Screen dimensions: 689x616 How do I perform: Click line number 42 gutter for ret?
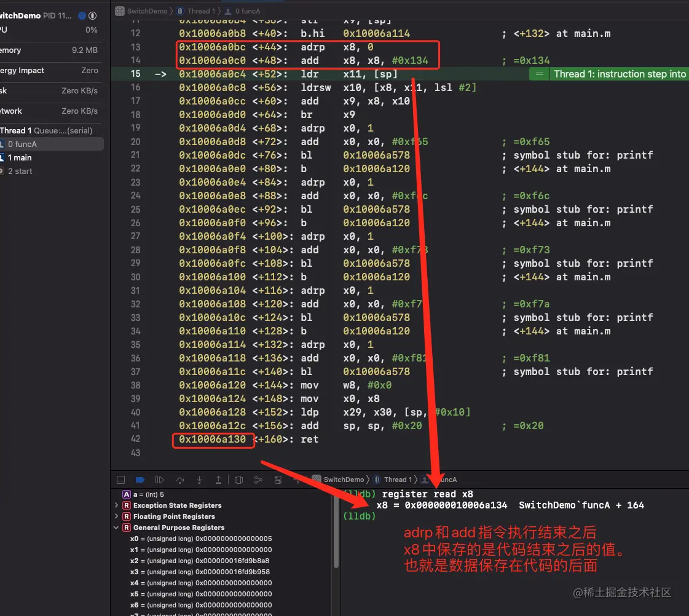pyautogui.click(x=135, y=439)
